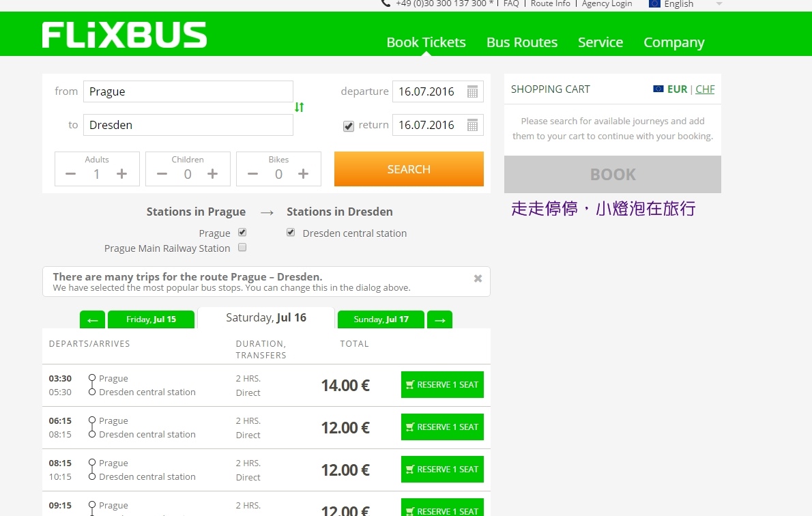Click the 06:15 departure time

[60, 421]
